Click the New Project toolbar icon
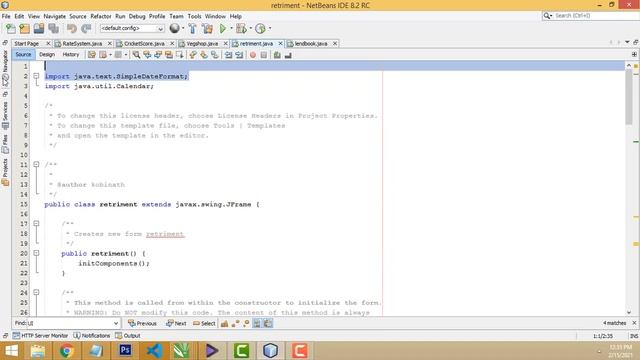The image size is (640, 360). 24,29
